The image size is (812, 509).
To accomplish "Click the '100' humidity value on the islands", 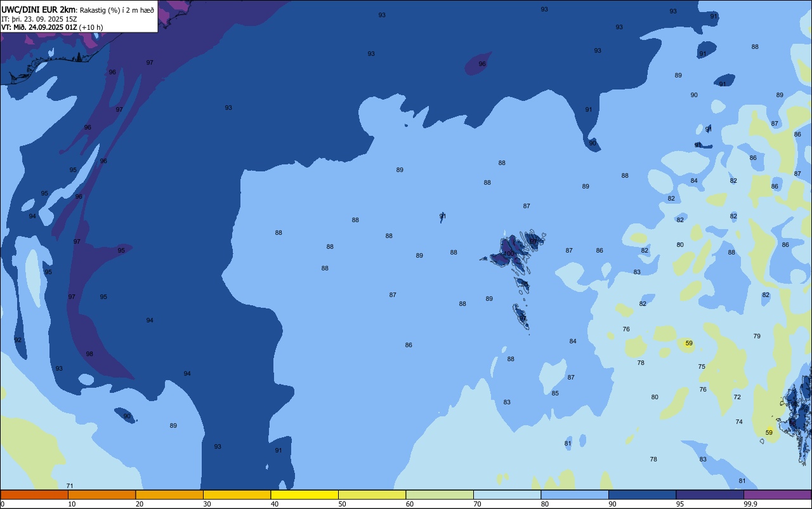I will [509, 254].
